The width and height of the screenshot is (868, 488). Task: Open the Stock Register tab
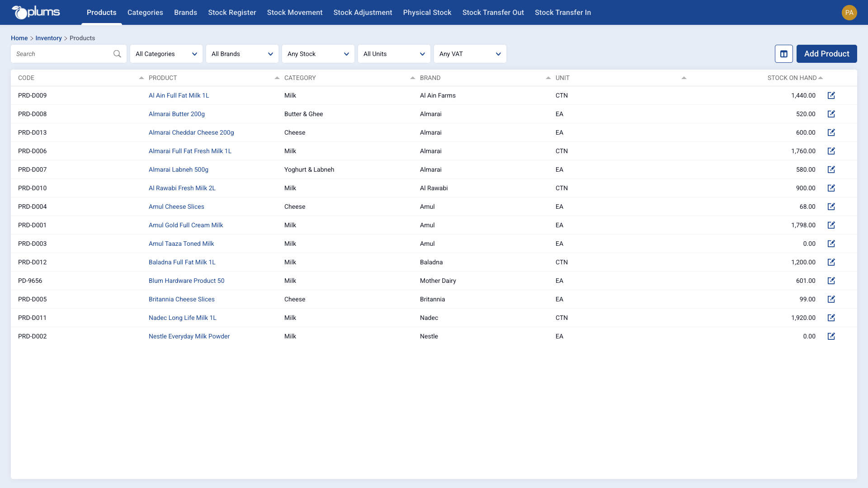232,13
